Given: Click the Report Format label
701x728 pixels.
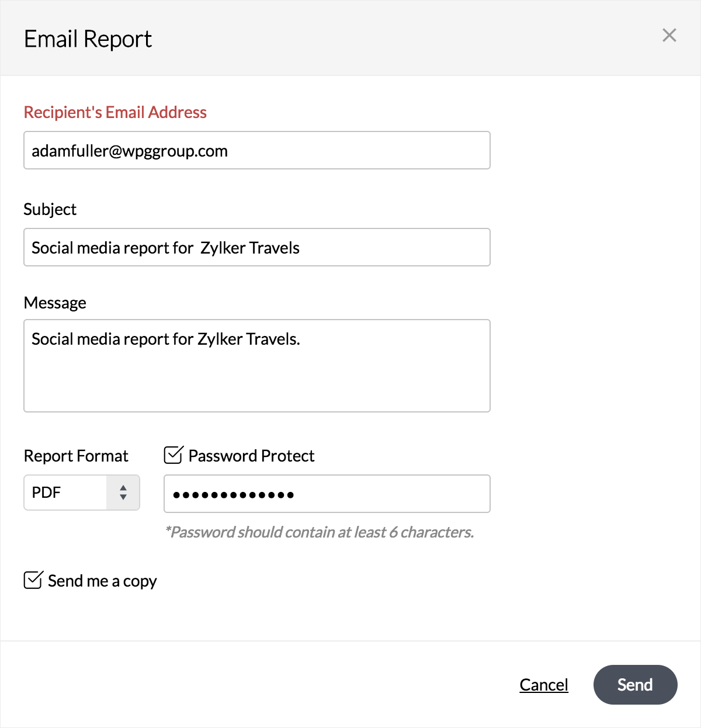Looking at the screenshot, I should (76, 456).
